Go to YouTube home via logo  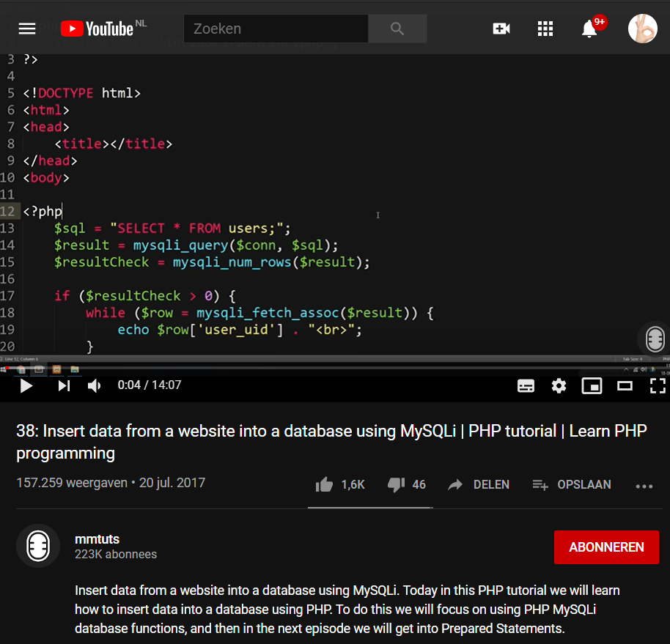pos(97,29)
